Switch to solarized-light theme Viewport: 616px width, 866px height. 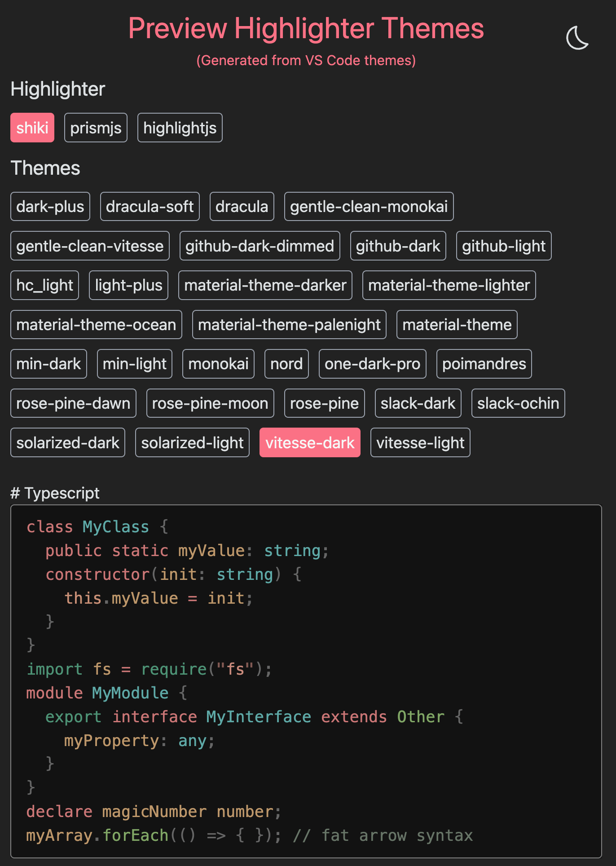pos(192,442)
